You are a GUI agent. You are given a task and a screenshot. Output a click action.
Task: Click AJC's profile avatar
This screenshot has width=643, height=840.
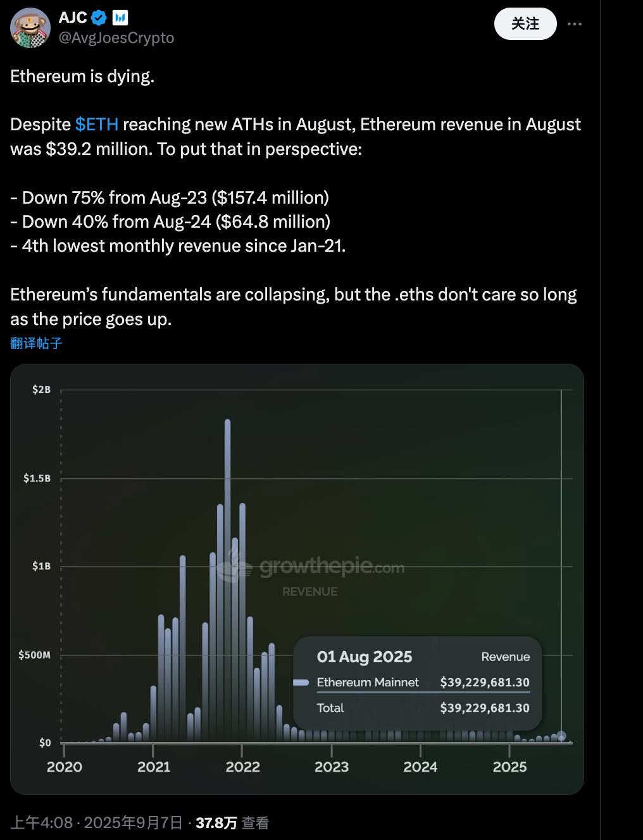(30, 28)
